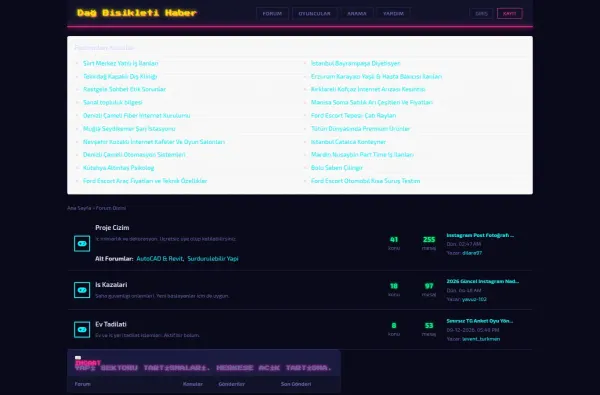Screen dimensions: 600x395
Task: Click the 'Son Gönderi' column header
Action: coord(296,384)
